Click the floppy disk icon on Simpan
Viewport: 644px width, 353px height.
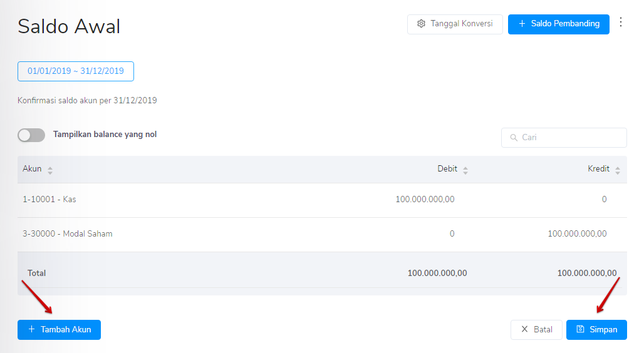(580, 330)
